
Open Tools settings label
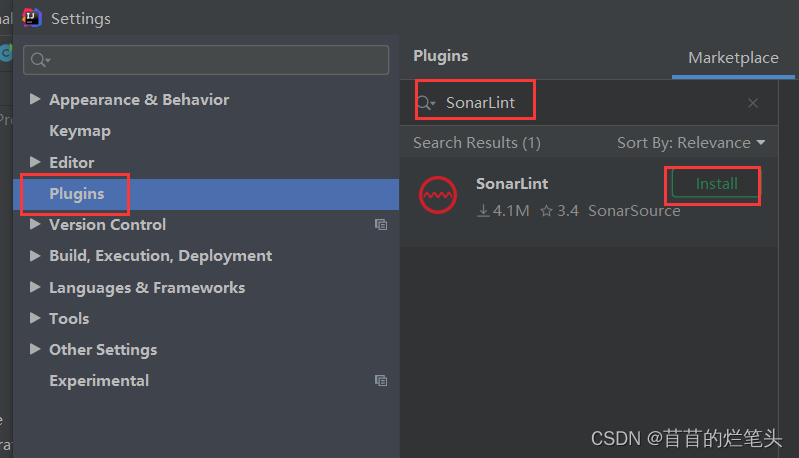tap(69, 319)
